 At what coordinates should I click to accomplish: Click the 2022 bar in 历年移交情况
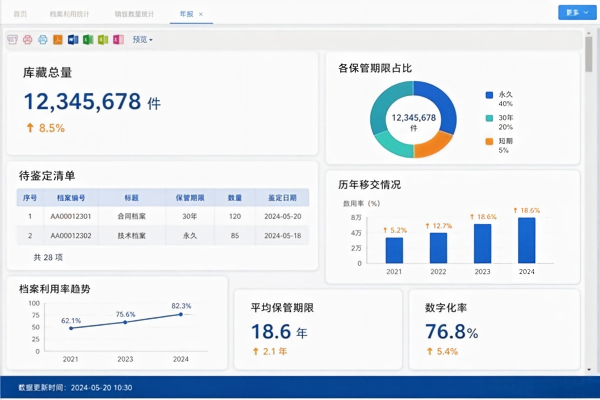pyautogui.click(x=438, y=248)
